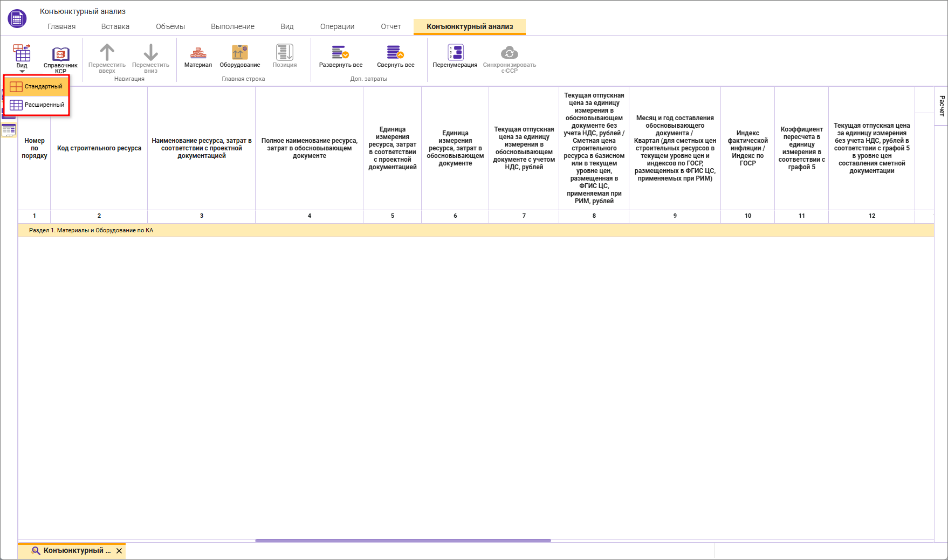
Task: Collapse the Вид dropdown arrow
Action: (22, 71)
